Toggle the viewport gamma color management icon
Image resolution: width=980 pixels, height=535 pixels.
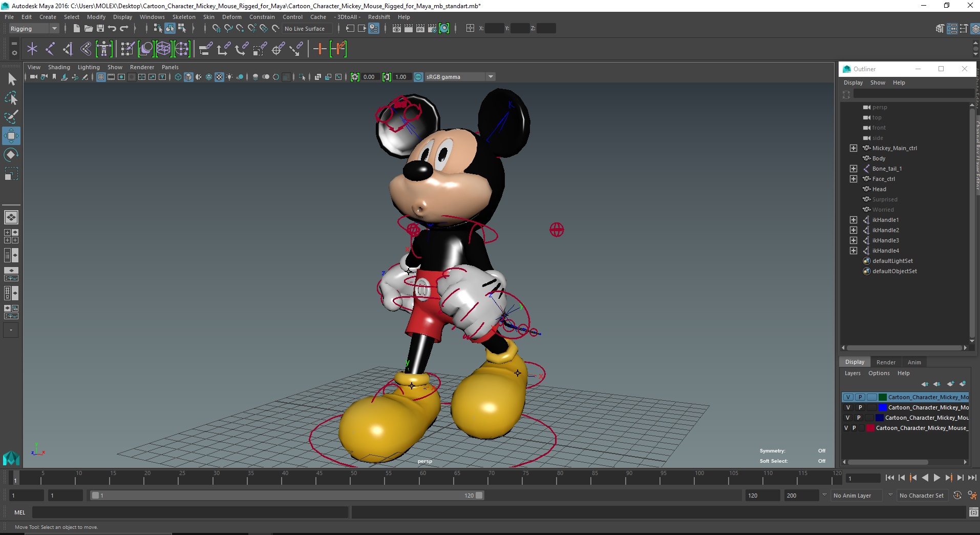[x=418, y=77]
